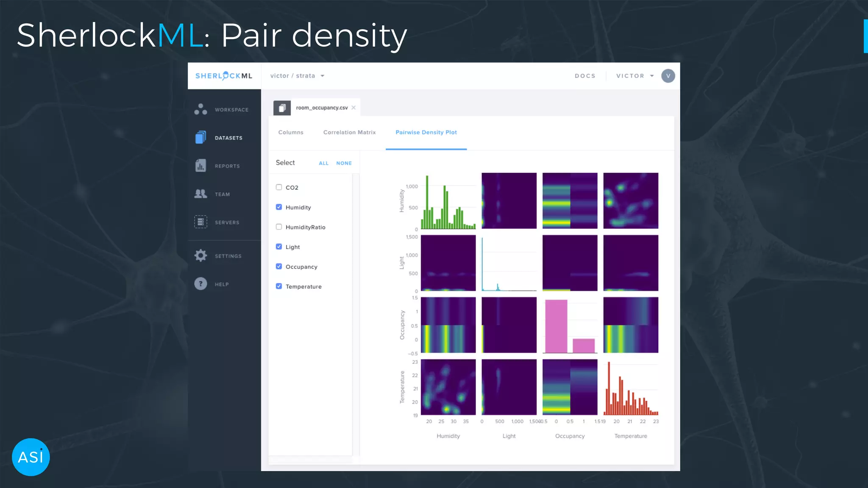
Task: Open the Servers sidebar icon
Action: tap(200, 222)
